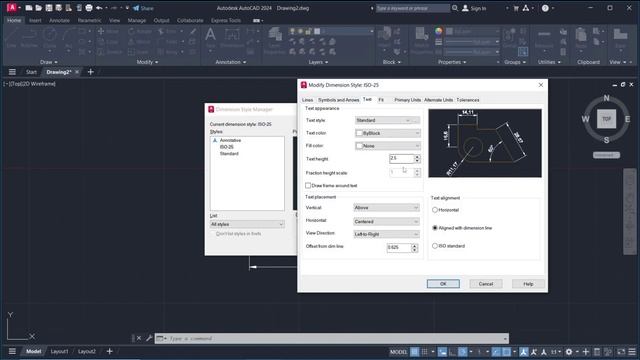This screenshot has width=640, height=360.
Task: Click OK in Modify Dimension Style dialog
Action: (443, 284)
